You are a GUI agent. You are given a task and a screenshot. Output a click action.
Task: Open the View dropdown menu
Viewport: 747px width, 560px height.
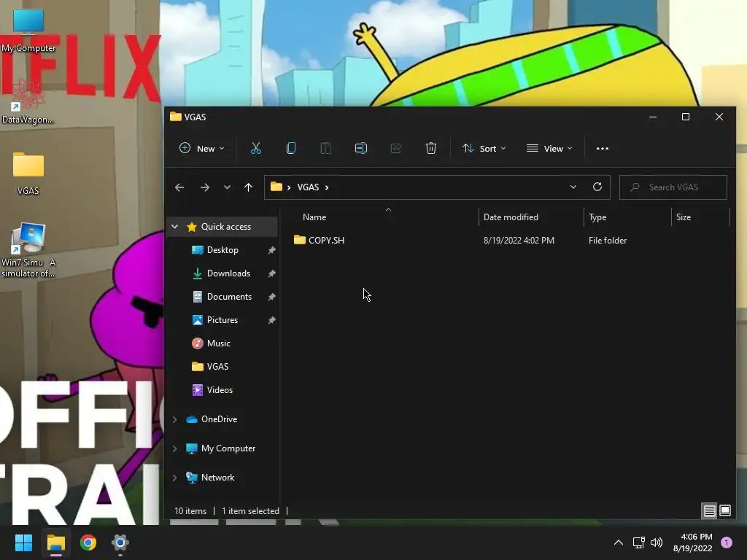[x=549, y=149]
